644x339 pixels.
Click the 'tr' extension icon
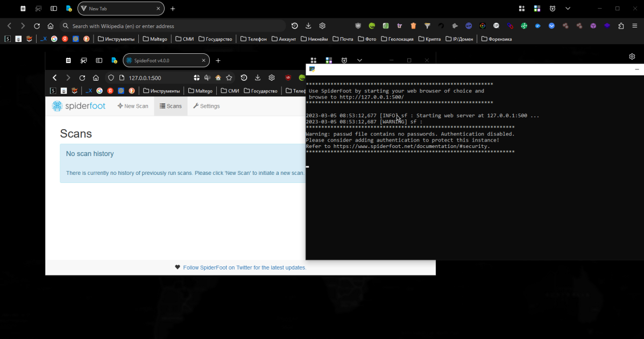tap(400, 26)
